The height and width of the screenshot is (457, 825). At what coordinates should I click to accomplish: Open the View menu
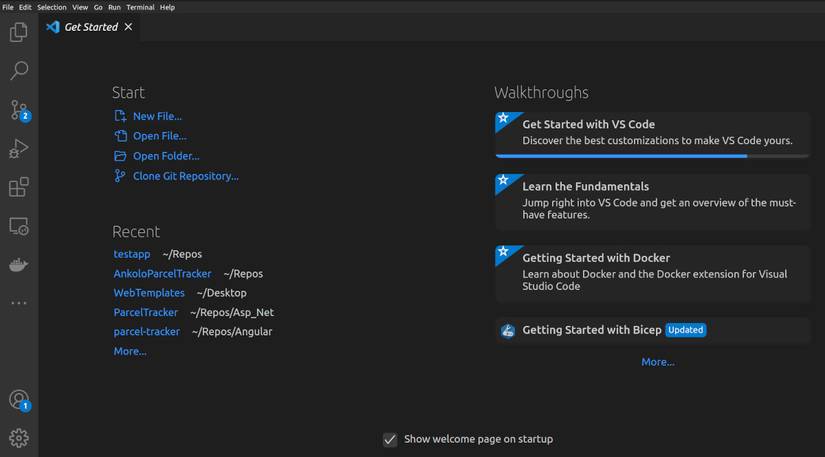(80, 7)
